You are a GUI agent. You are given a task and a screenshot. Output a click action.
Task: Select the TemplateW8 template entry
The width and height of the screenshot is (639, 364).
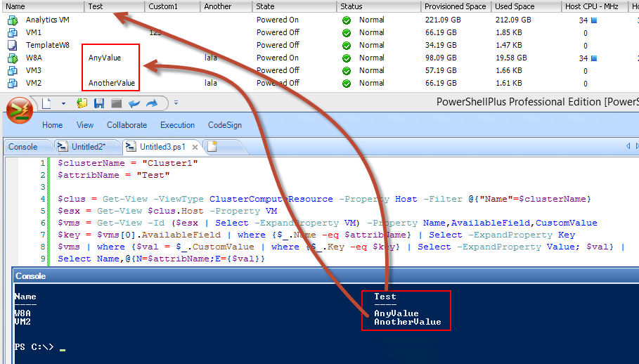48,45
